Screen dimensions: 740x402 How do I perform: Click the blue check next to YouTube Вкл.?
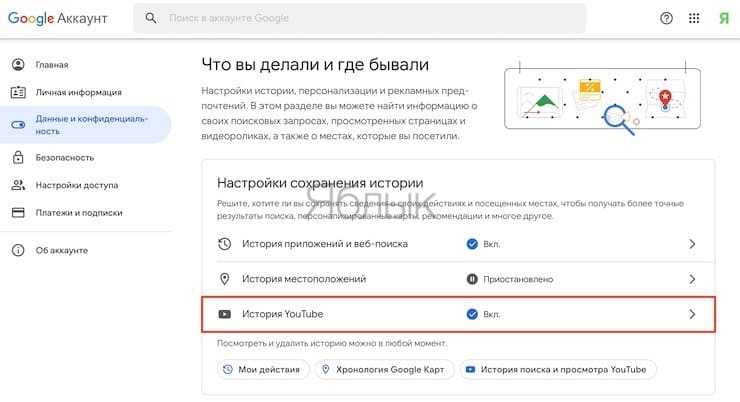472,314
